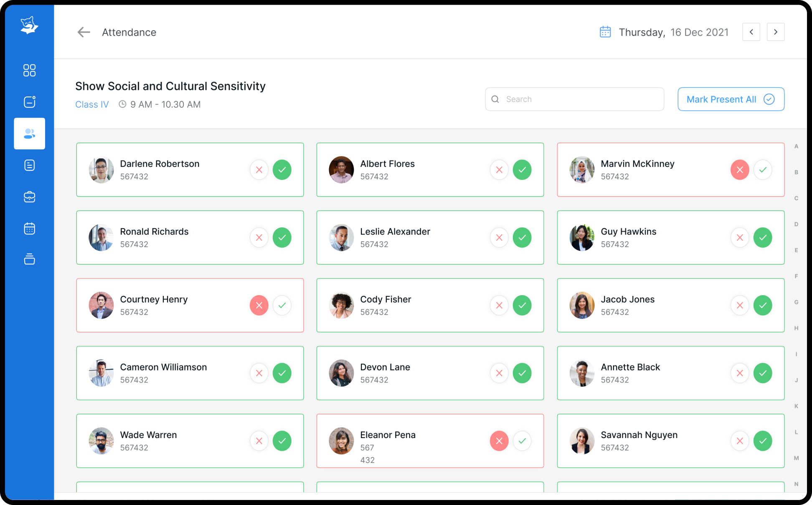The image size is (812, 505).
Task: Mark Ronald Richards absent
Action: pos(259,237)
